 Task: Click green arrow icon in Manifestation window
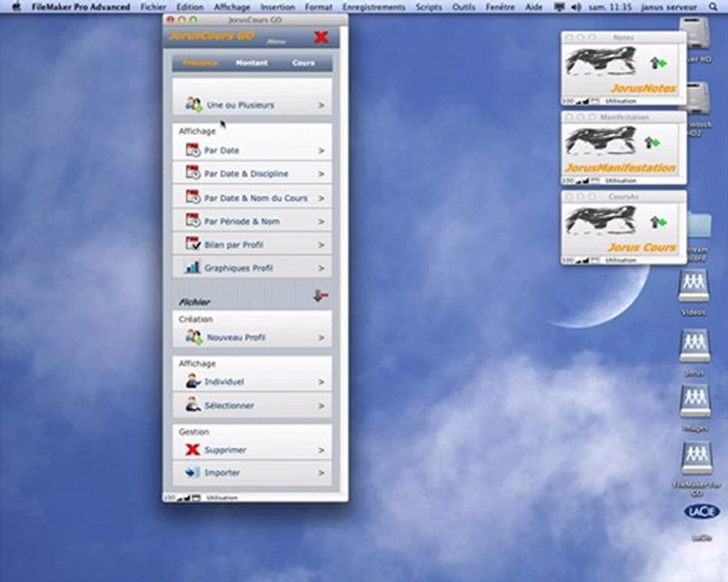tap(652, 142)
